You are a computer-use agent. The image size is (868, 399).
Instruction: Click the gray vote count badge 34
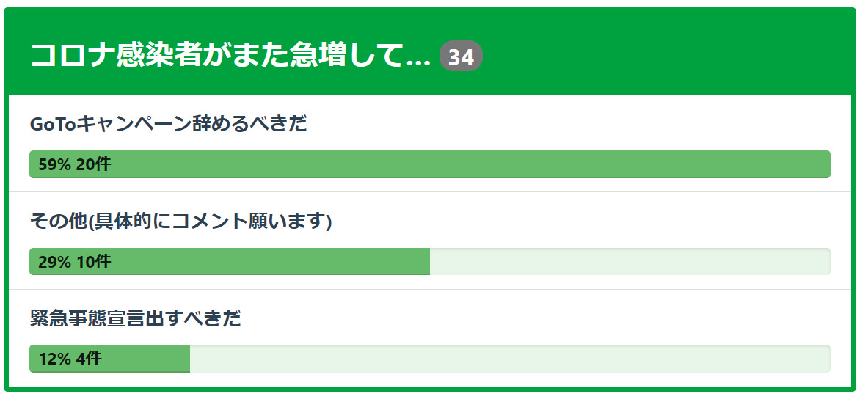[x=461, y=56]
